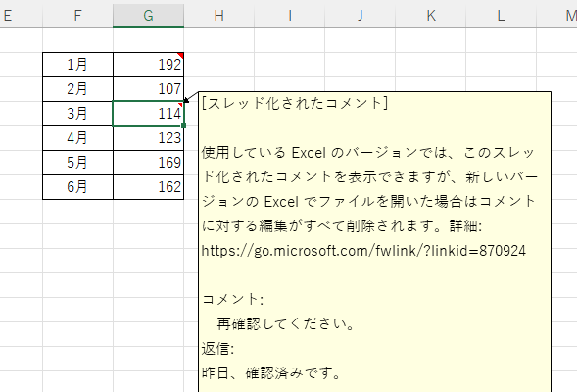Screen dimensions: 577x392
Task: Select column G header
Action: pos(148,15)
